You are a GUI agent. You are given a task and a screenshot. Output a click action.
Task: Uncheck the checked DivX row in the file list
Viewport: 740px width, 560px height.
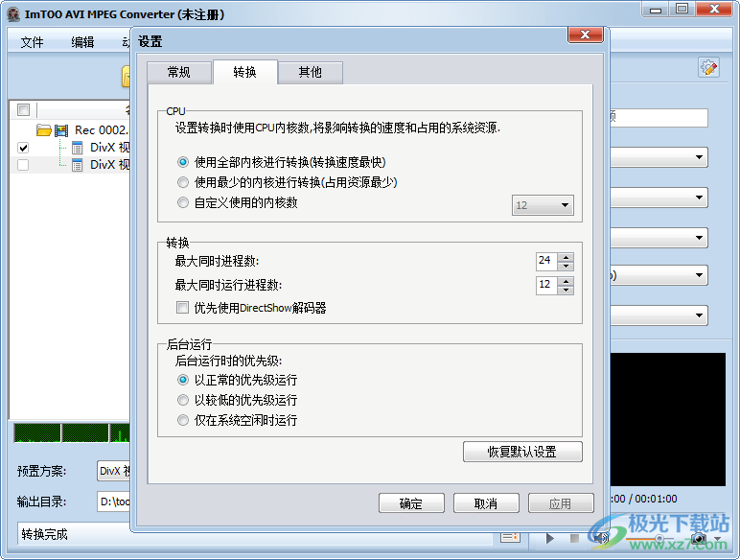click(x=23, y=148)
